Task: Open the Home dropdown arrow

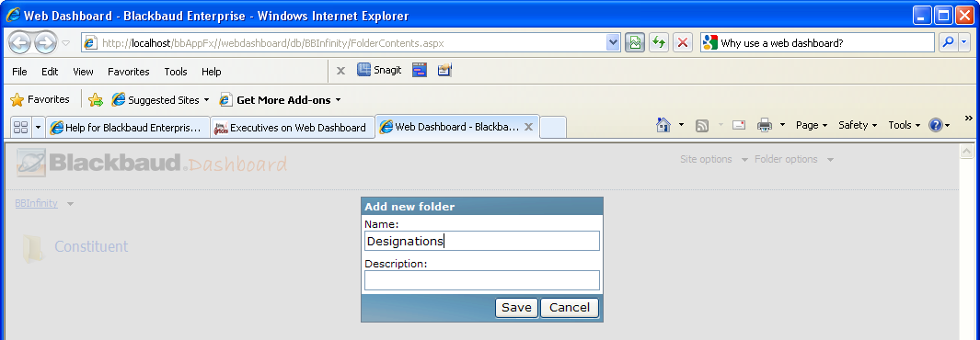Action: (681, 125)
